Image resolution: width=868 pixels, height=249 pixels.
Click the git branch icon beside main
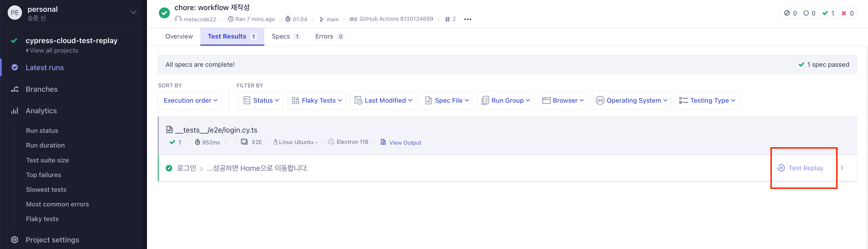(321, 20)
